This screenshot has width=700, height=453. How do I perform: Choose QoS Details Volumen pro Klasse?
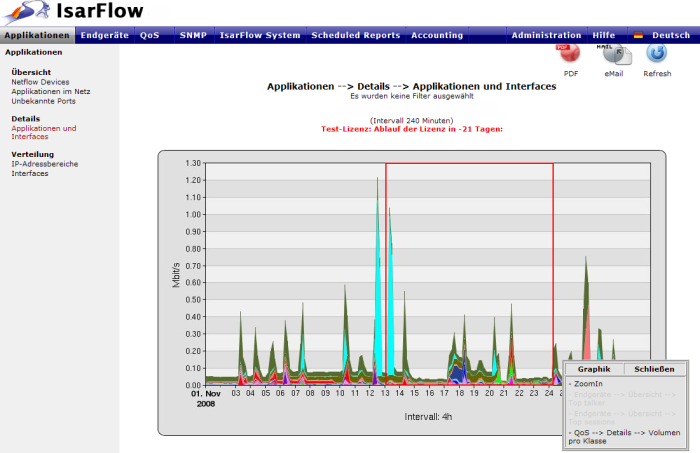[625, 437]
